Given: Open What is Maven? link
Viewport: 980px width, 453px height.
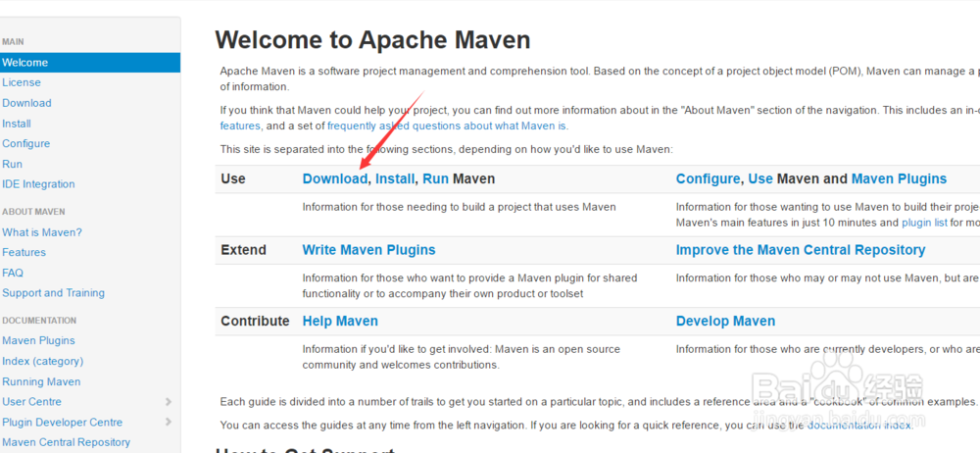Looking at the screenshot, I should (x=42, y=232).
